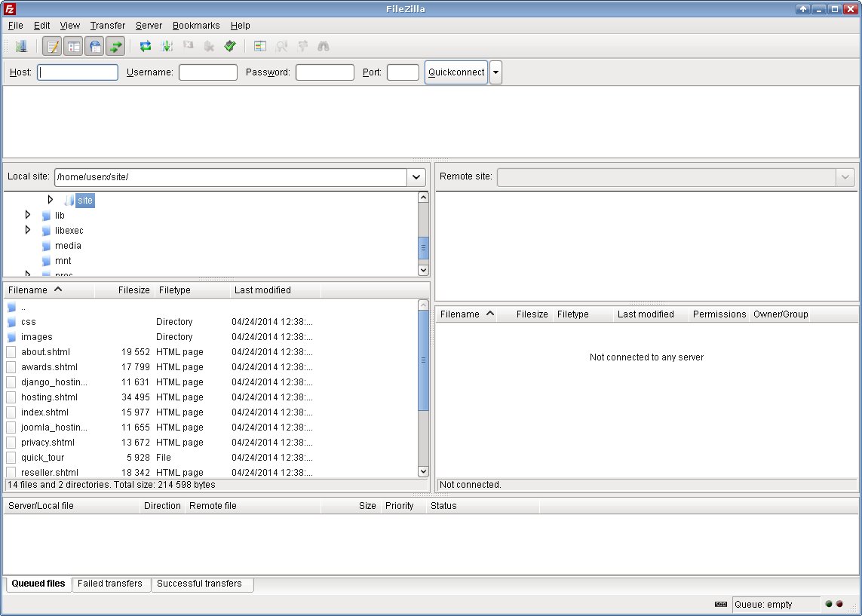
Task: Click the binoculars file search icon
Action: pyautogui.click(x=324, y=46)
